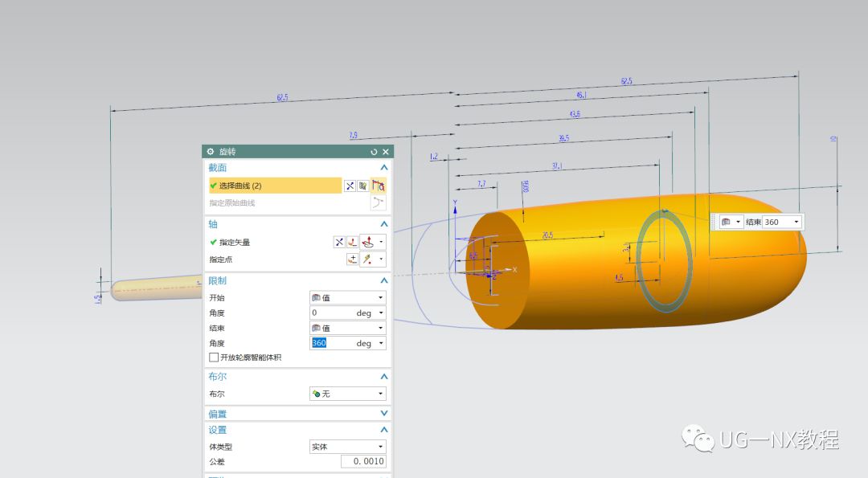
Task: Click the start 角度 field showing 0
Action: click(331, 313)
